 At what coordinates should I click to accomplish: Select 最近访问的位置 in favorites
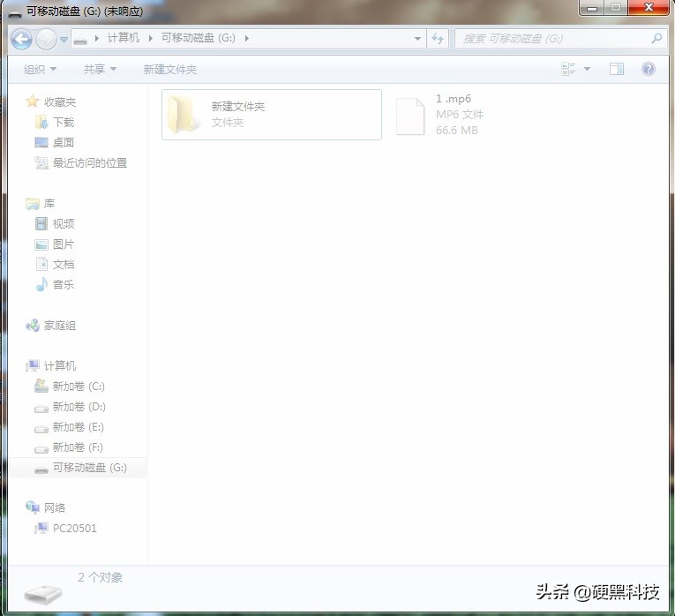pyautogui.click(x=90, y=162)
